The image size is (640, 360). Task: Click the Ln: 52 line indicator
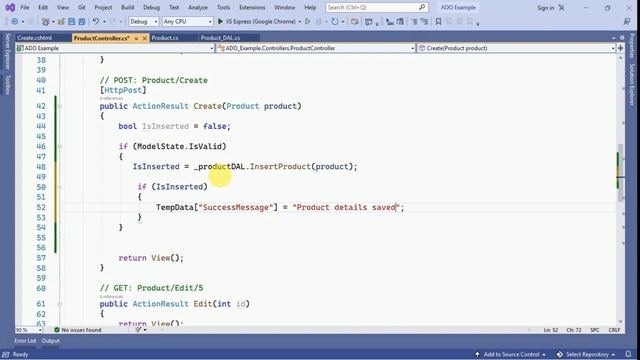(551, 330)
